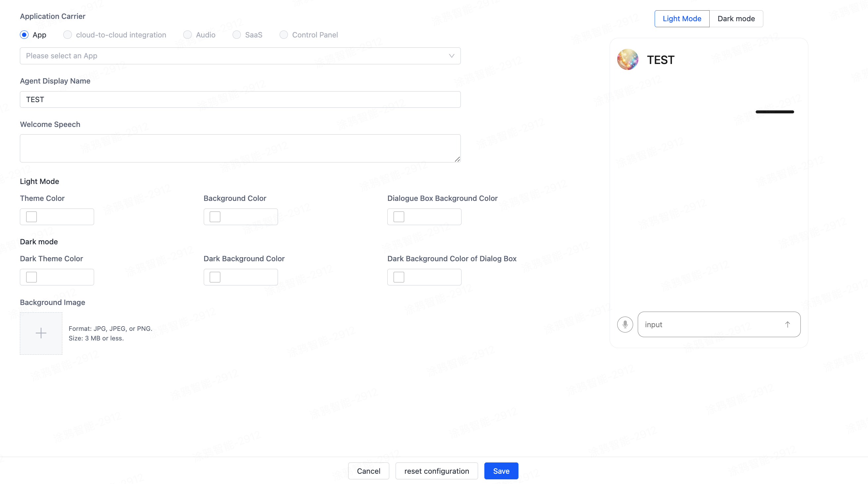This screenshot has width=868, height=484.
Task: Click the Theme Color swatch picker
Action: [x=31, y=216]
